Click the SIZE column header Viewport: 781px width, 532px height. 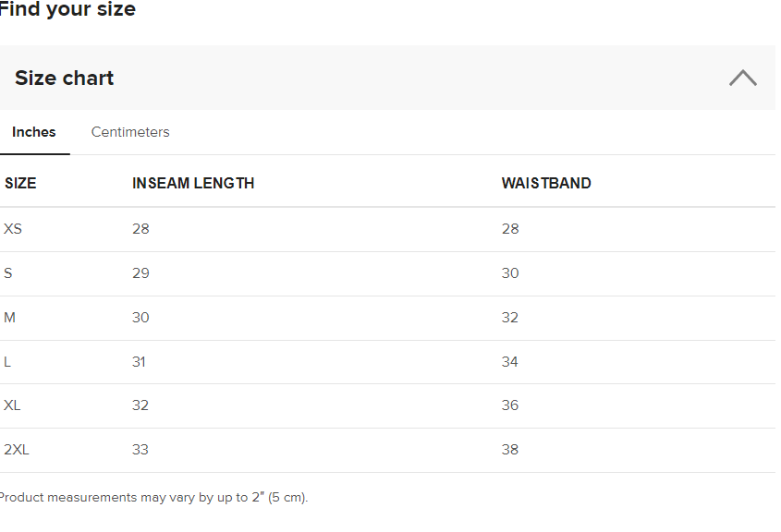point(20,183)
